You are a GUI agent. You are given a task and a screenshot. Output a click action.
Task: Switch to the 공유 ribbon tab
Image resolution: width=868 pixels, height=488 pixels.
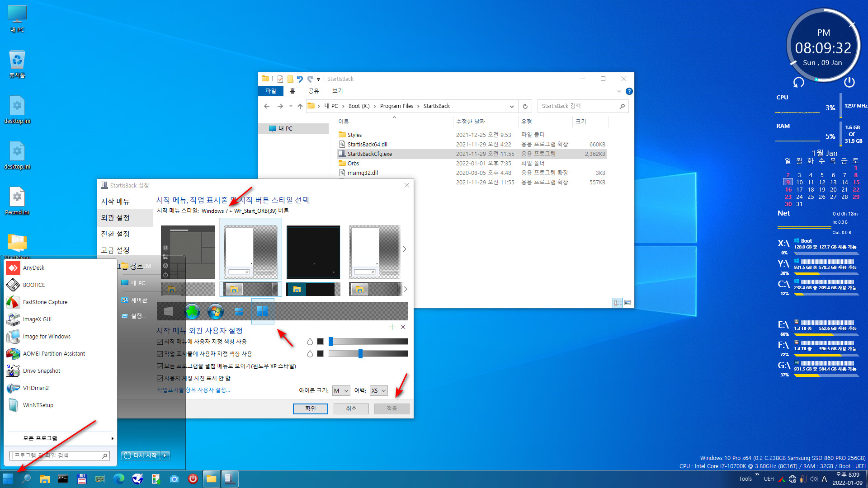pyautogui.click(x=313, y=91)
